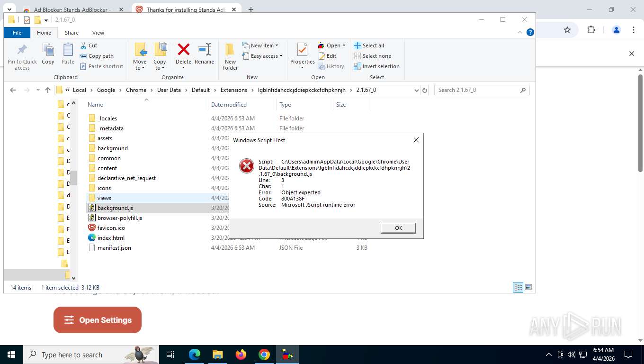644x364 pixels.
Task: Select the manifest.json file
Action: pos(114,248)
